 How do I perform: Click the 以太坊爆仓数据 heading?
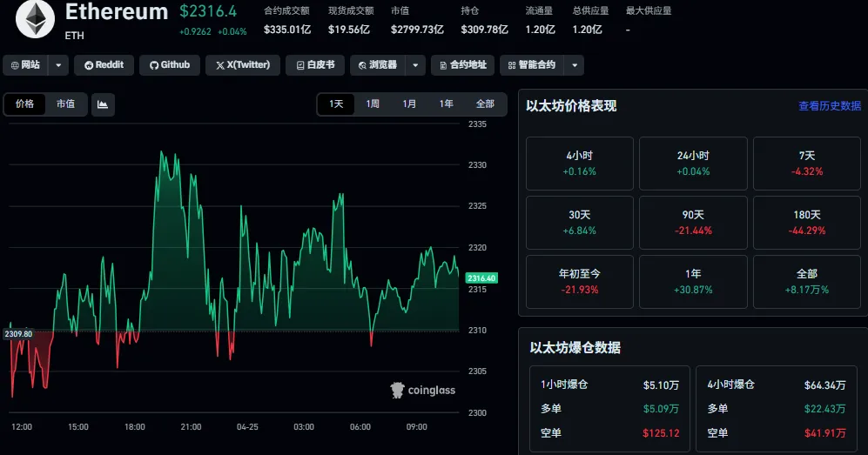[x=575, y=348]
